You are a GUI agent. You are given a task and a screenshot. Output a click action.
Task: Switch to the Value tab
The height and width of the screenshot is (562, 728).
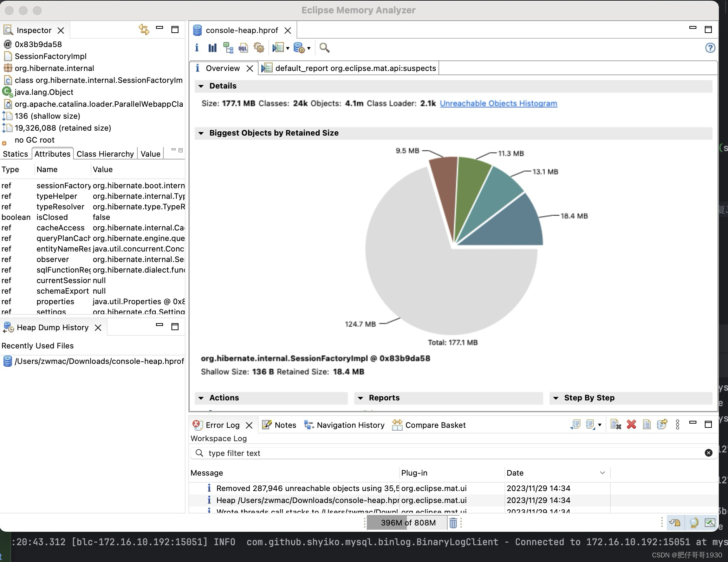click(150, 154)
